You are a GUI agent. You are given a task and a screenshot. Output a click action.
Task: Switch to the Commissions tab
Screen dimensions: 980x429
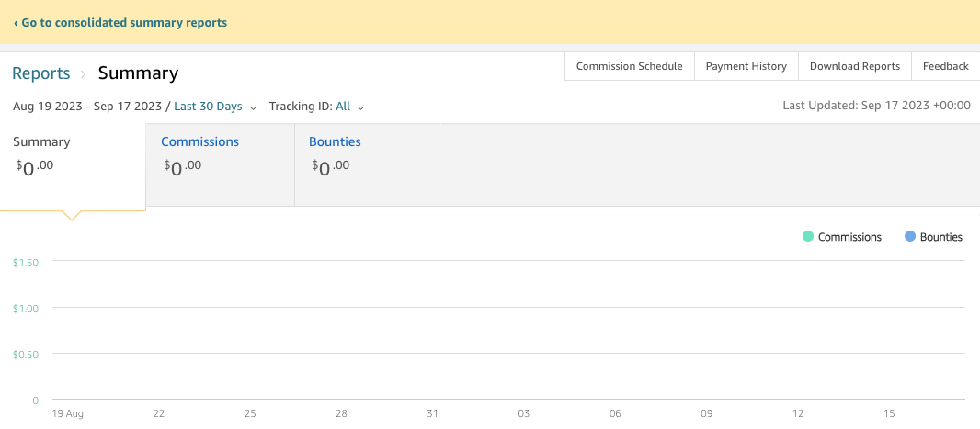click(199, 142)
